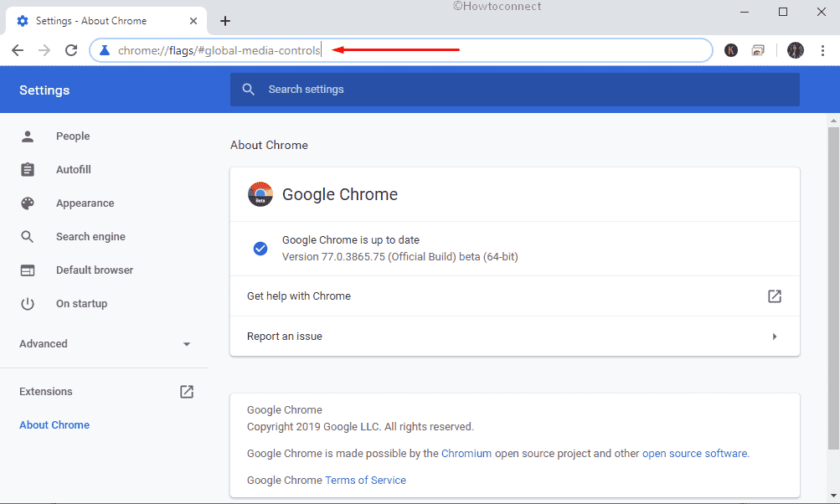The height and width of the screenshot is (504, 840).
Task: Click the scrollbar up arrow
Action: 833,120
